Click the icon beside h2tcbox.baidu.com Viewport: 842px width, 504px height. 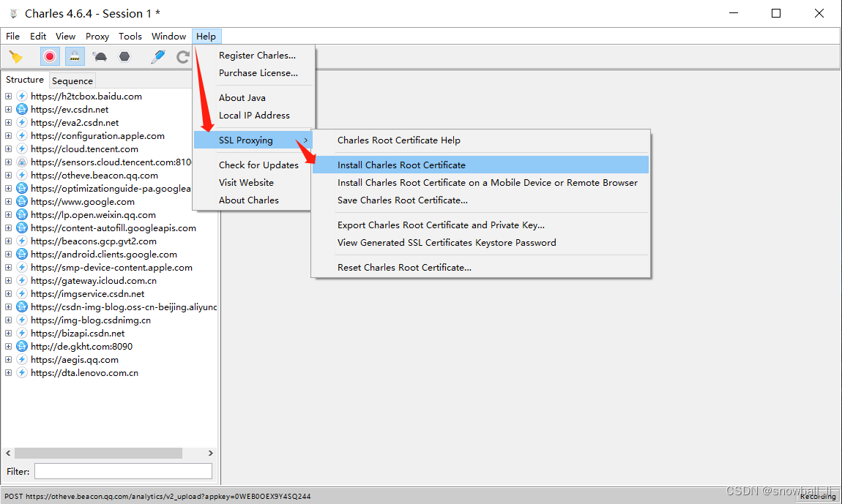22,97
